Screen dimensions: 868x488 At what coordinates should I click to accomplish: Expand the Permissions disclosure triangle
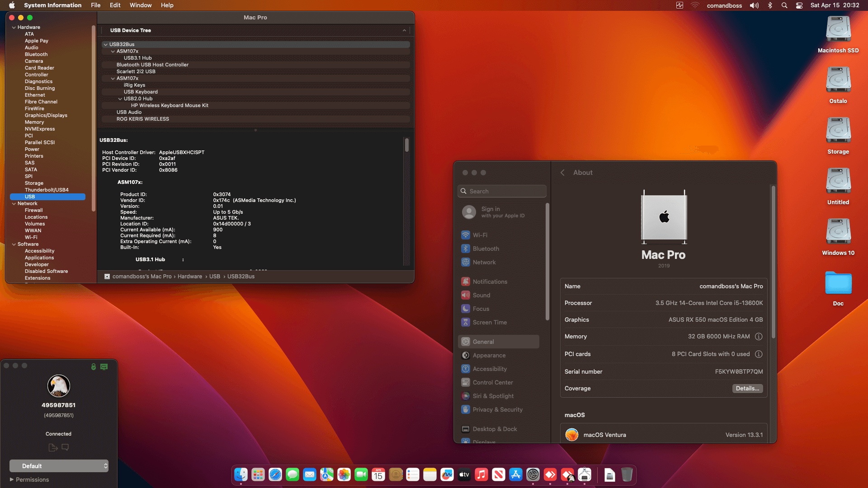pos(12,479)
